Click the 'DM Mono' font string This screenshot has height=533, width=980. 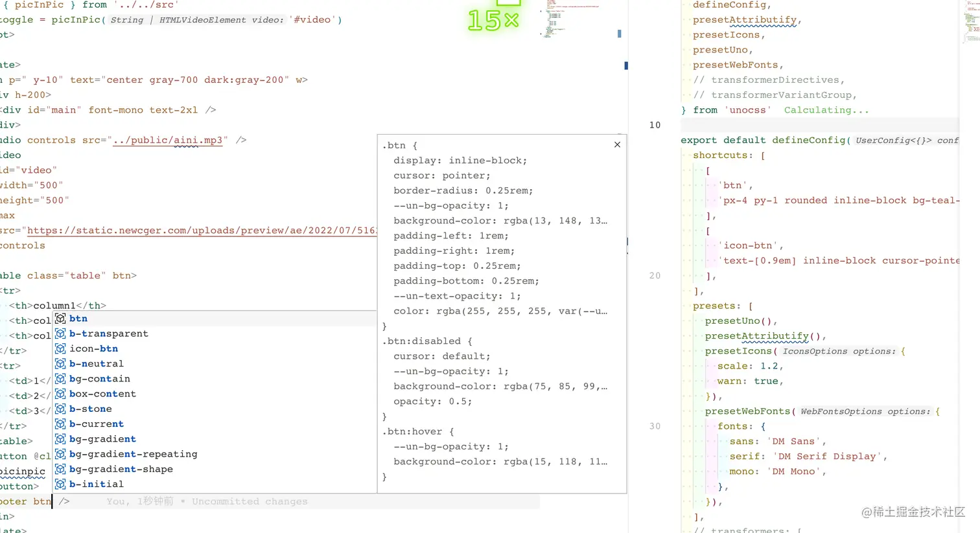coord(797,471)
